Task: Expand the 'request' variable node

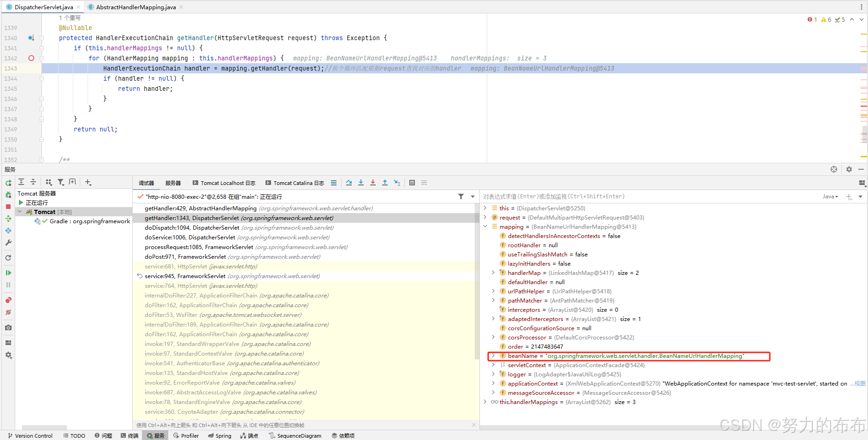Action: (x=485, y=217)
